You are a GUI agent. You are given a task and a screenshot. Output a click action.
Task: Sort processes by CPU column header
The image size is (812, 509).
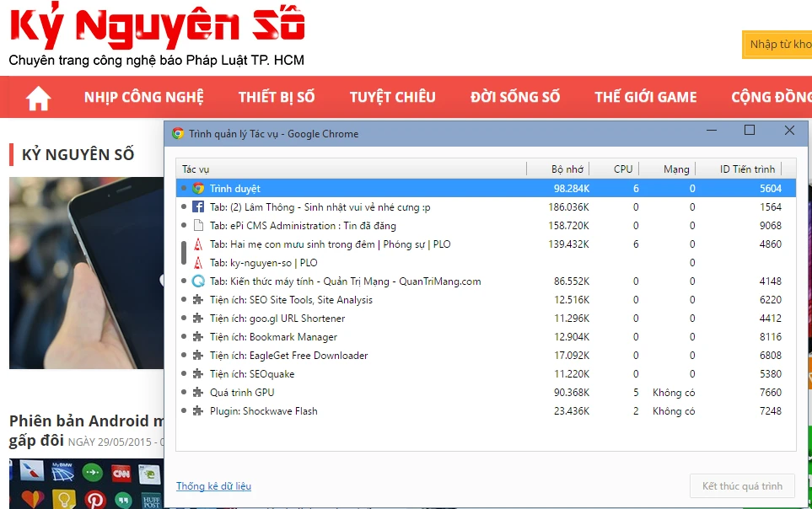coord(622,169)
